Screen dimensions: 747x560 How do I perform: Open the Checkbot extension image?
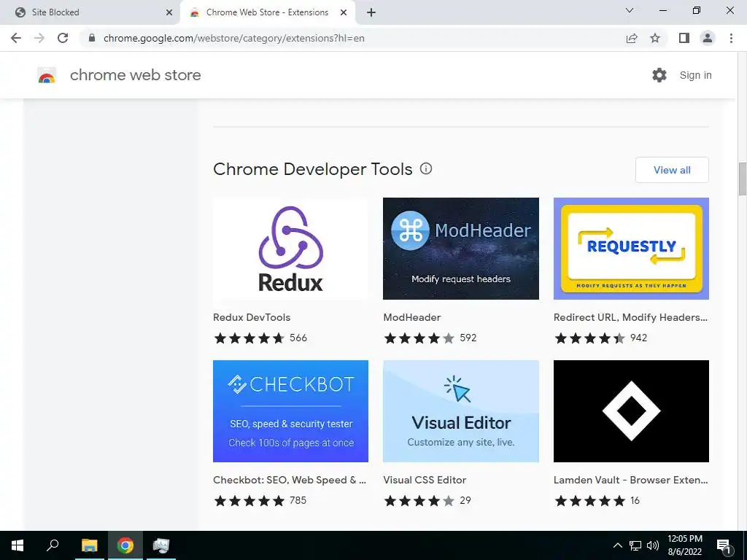(x=290, y=411)
